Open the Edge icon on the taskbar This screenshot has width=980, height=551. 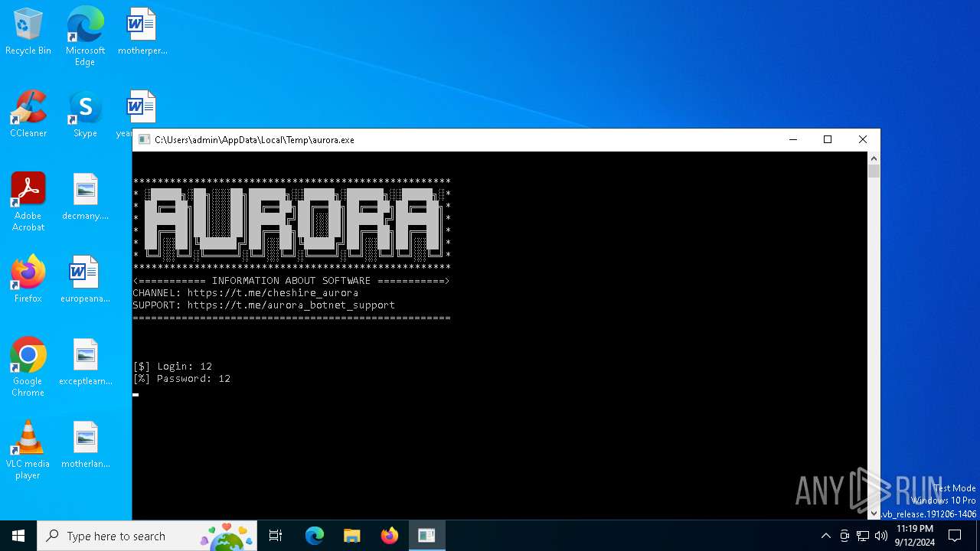coord(315,536)
